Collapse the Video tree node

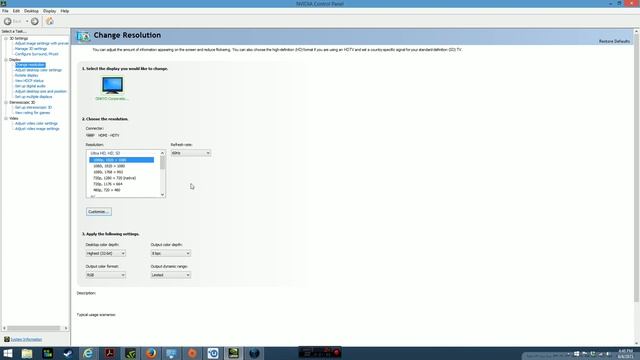(6, 118)
